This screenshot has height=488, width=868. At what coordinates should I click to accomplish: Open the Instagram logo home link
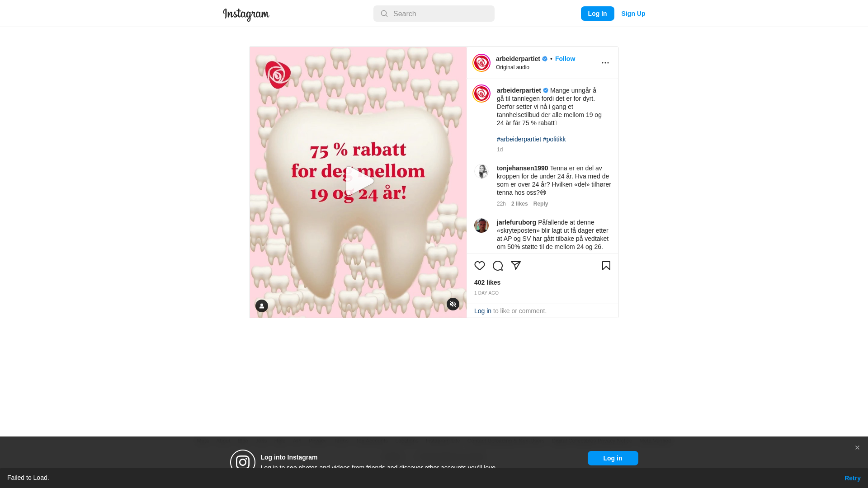(246, 14)
